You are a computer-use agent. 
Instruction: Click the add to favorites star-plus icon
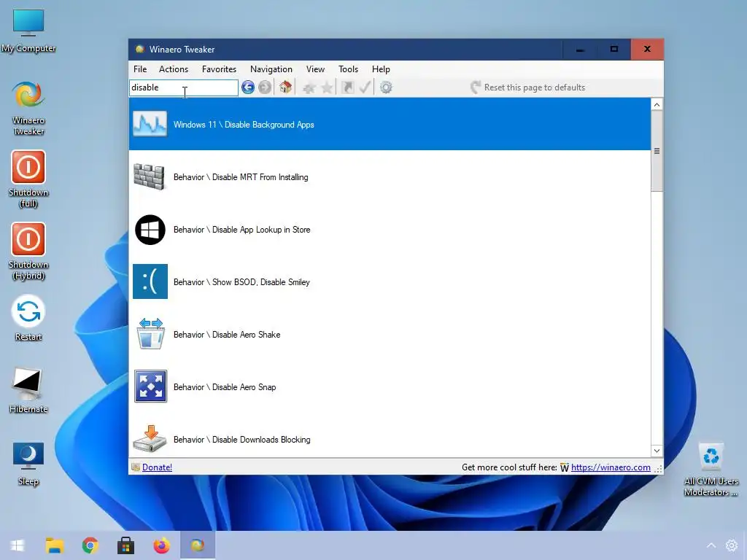[309, 87]
